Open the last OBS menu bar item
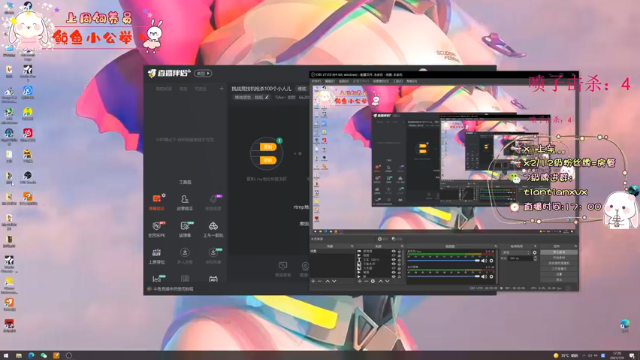This screenshot has width=640, height=360. pyautogui.click(x=411, y=81)
